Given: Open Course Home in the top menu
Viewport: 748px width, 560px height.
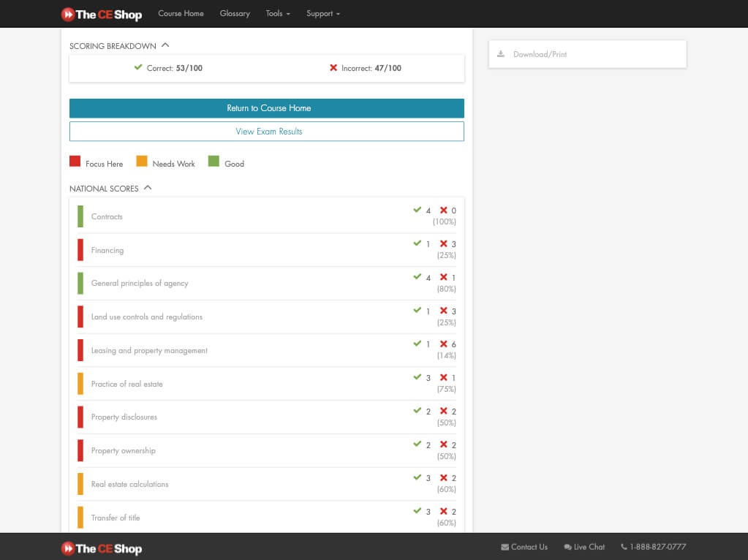Looking at the screenshot, I should coord(181,13).
